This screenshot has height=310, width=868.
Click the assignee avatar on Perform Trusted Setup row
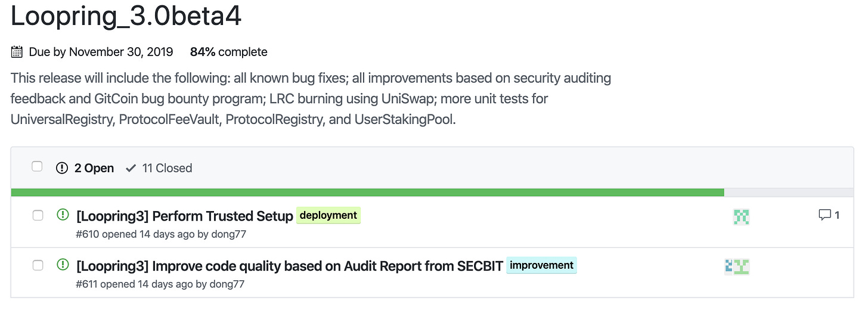[x=741, y=216]
